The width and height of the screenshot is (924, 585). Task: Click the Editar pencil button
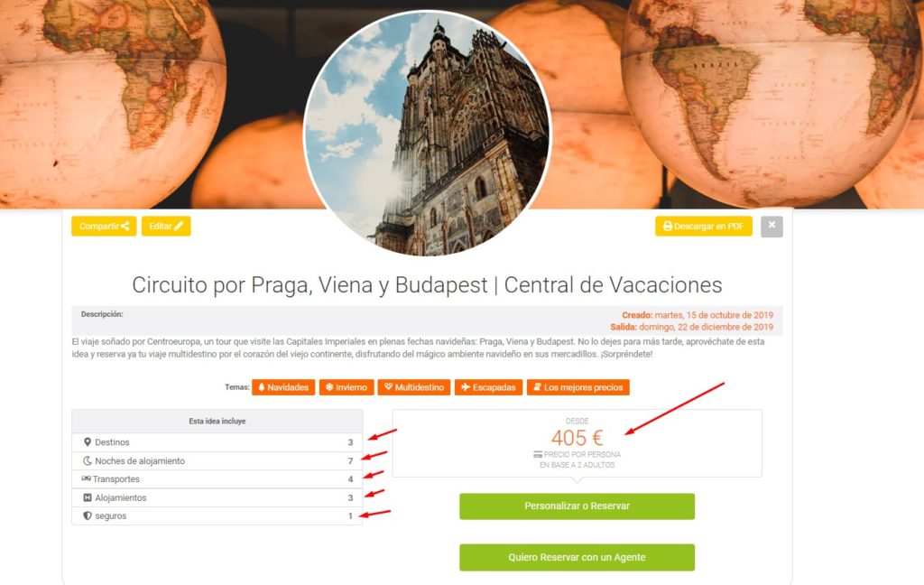[166, 227]
